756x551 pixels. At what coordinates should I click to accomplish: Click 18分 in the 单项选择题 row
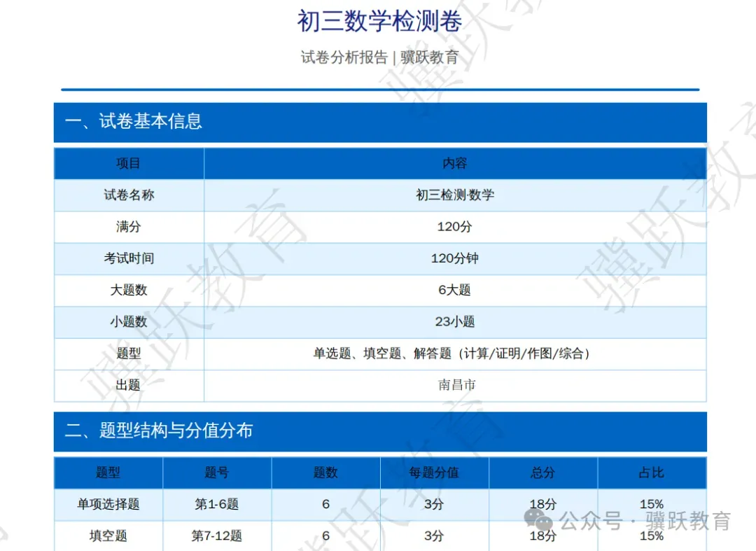[543, 504]
